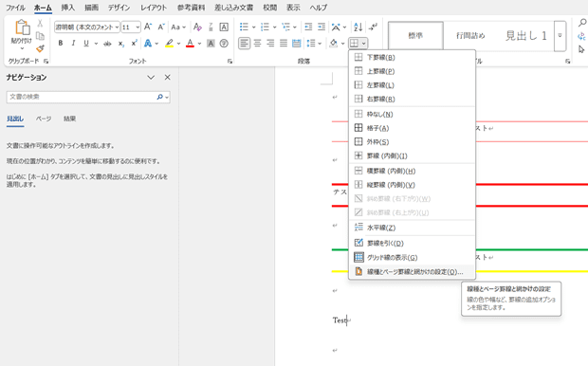The image size is (588, 366).
Task: Apply red font color button
Action: click(190, 44)
